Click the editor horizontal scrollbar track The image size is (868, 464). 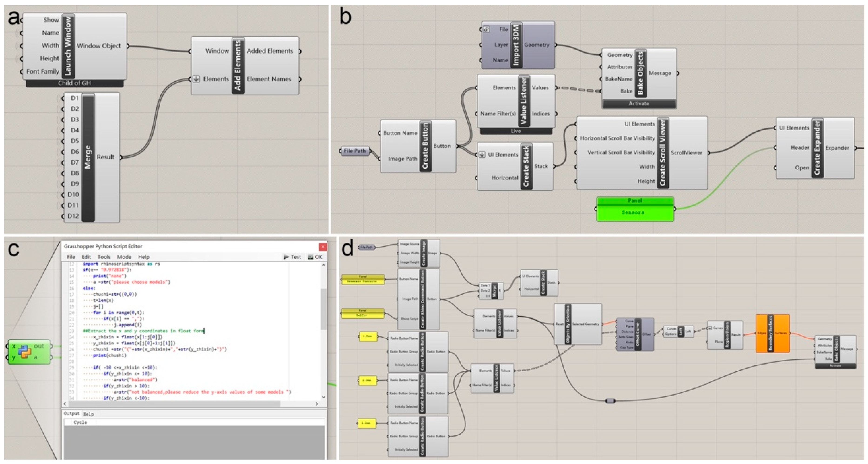pyautogui.click(x=297, y=404)
